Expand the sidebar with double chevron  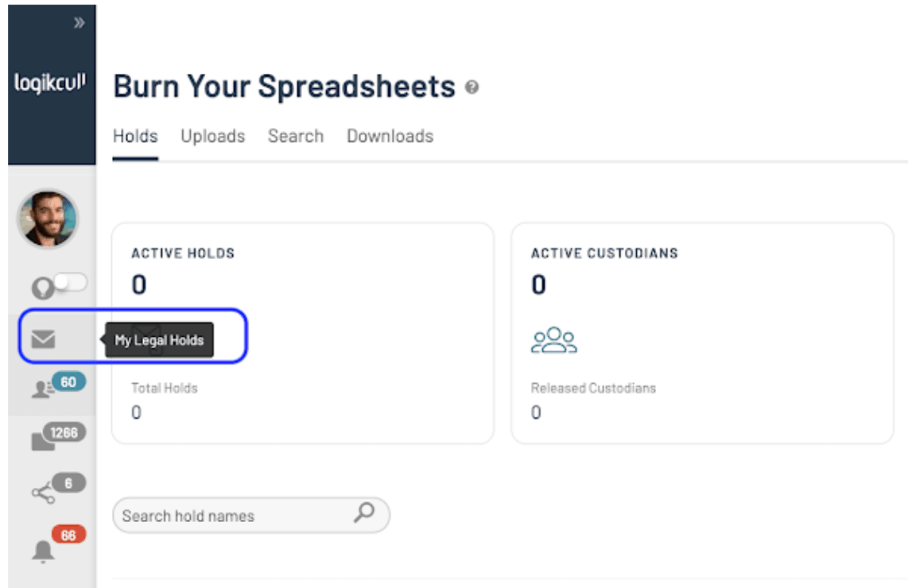tap(80, 22)
